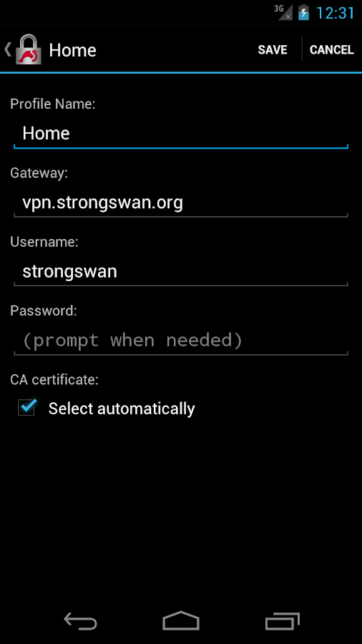
Task: Focus the Profile Name field containing Home
Action: click(180, 134)
